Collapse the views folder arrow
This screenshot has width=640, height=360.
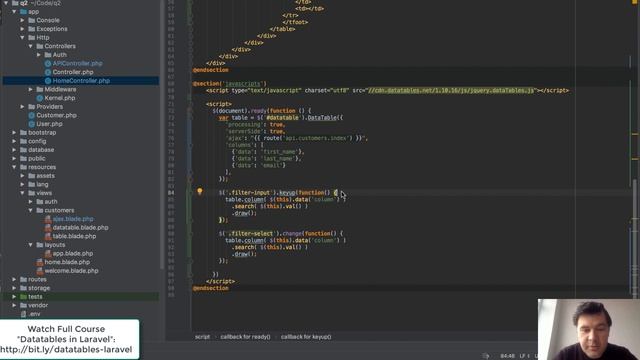[x=22, y=193]
